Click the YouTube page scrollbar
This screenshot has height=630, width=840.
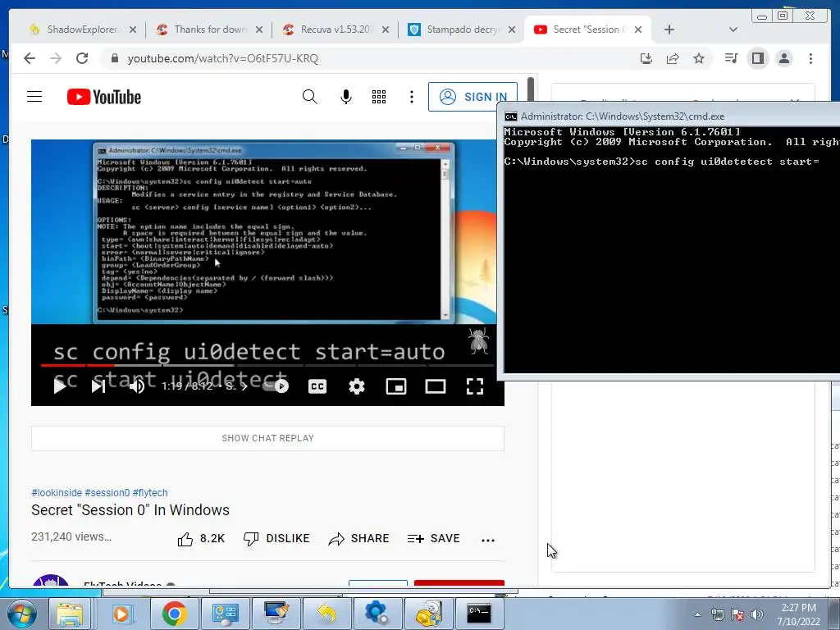coord(531,89)
